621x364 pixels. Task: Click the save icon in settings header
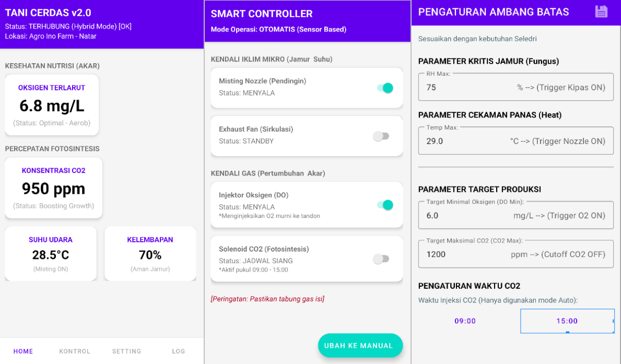pyautogui.click(x=601, y=12)
